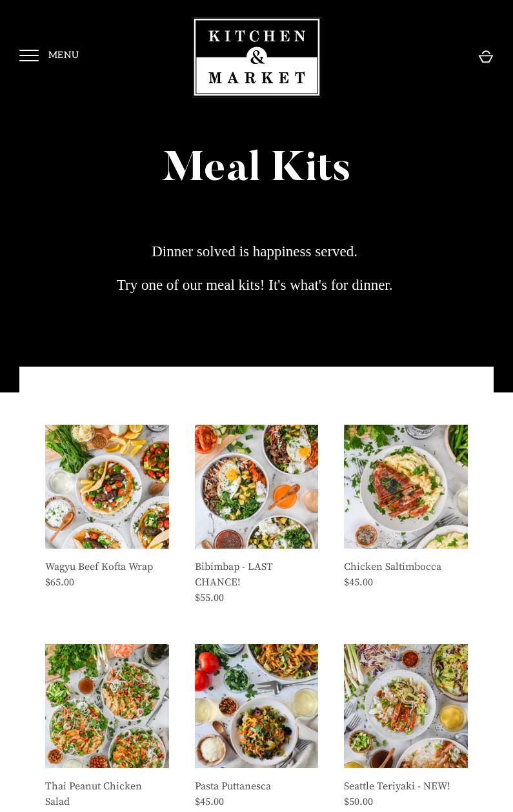Select the Thai Peanut Chicken Salad link
The width and height of the screenshot is (513, 812).
tap(94, 794)
